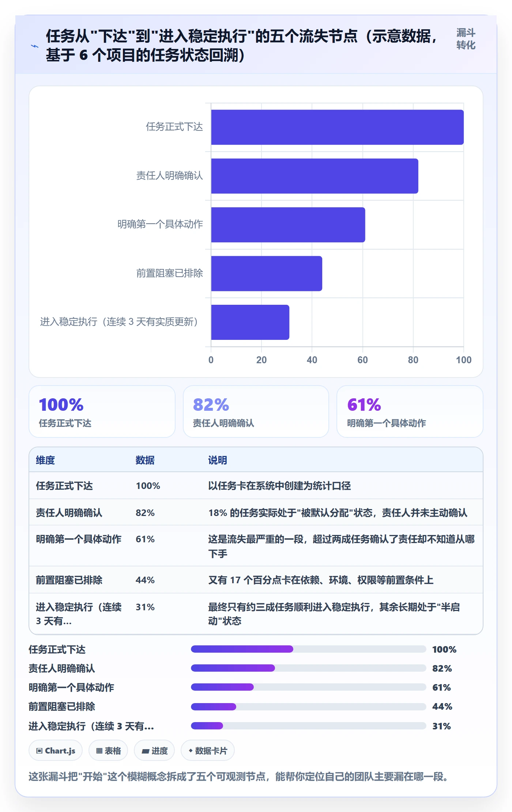
Task: Click the 进度 tag chip
Action: coord(154,751)
